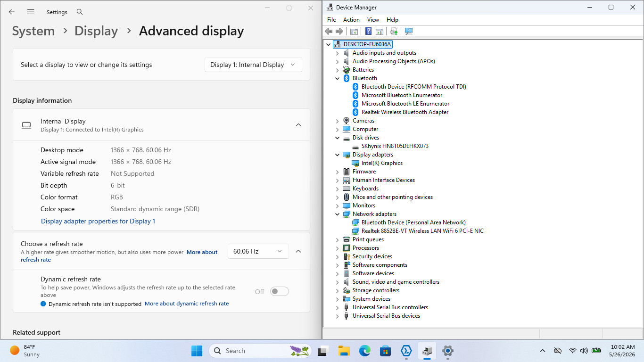This screenshot has width=644, height=362.
Task: Click Show/Hide Console Tree toolbar icon
Action: 354,31
